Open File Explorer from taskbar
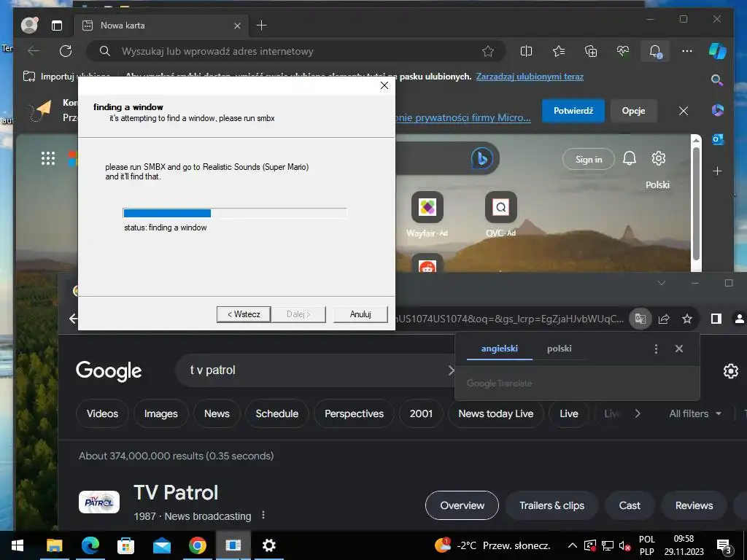The image size is (747, 560). (x=54, y=545)
